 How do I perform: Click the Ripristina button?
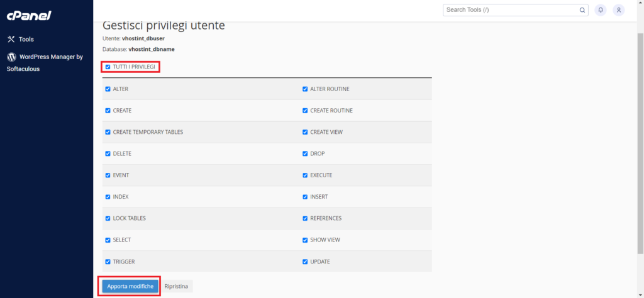tap(176, 286)
